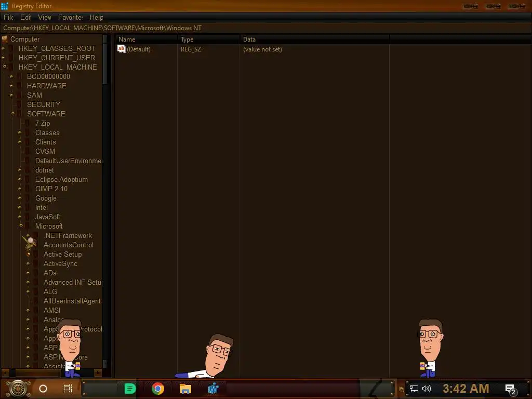
Task: Select the 7-Zip key
Action: pyautogui.click(x=43, y=123)
